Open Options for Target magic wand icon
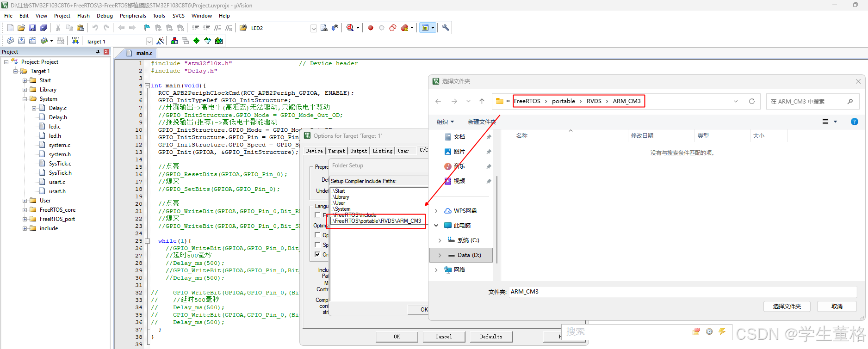The height and width of the screenshot is (349, 868). pyautogui.click(x=160, y=41)
